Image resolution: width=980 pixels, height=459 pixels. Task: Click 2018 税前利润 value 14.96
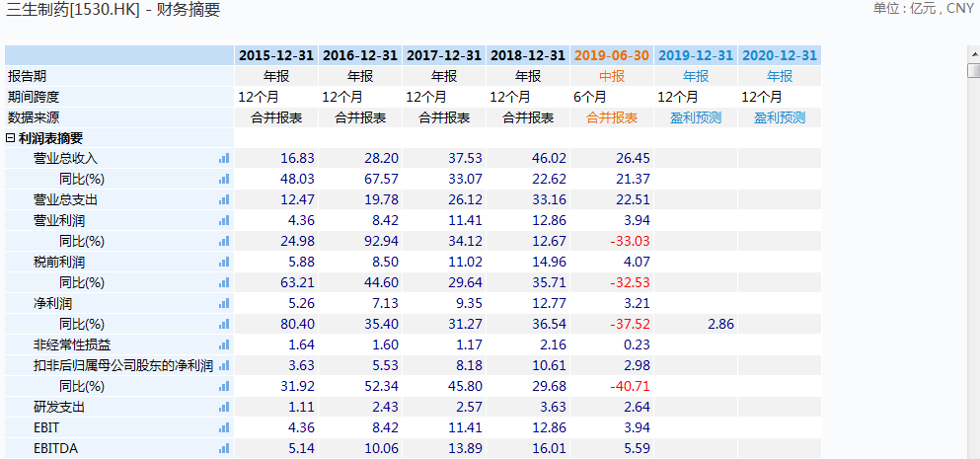coord(550,262)
